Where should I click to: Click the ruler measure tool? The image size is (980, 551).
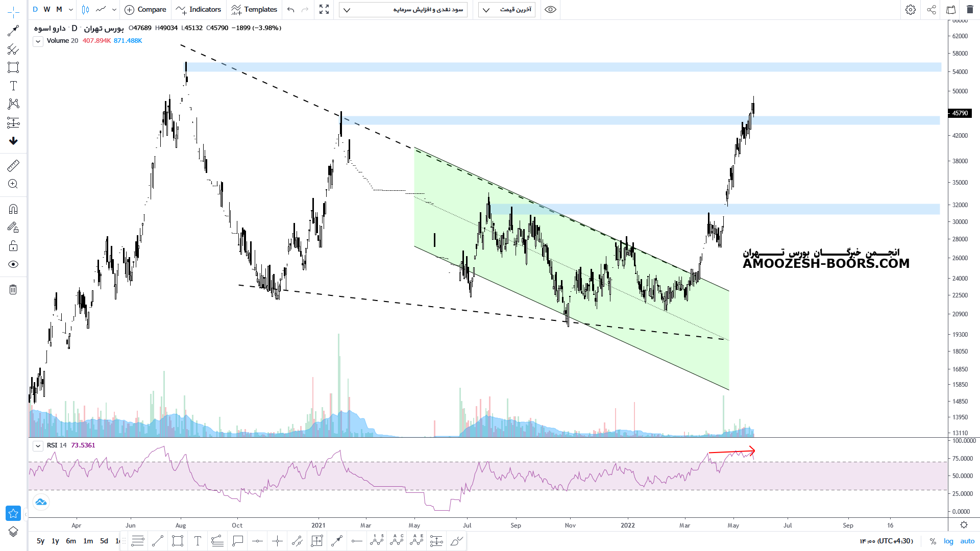tap(13, 165)
